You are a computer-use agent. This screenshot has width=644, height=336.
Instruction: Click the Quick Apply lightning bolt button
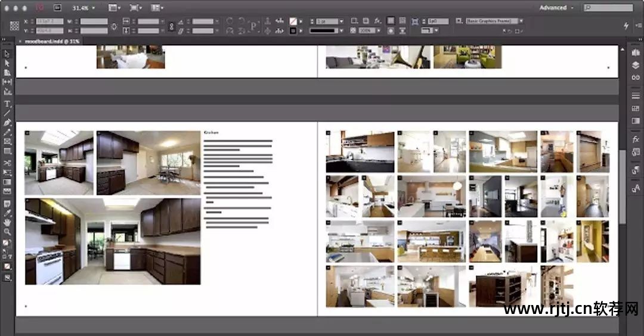pos(626,26)
